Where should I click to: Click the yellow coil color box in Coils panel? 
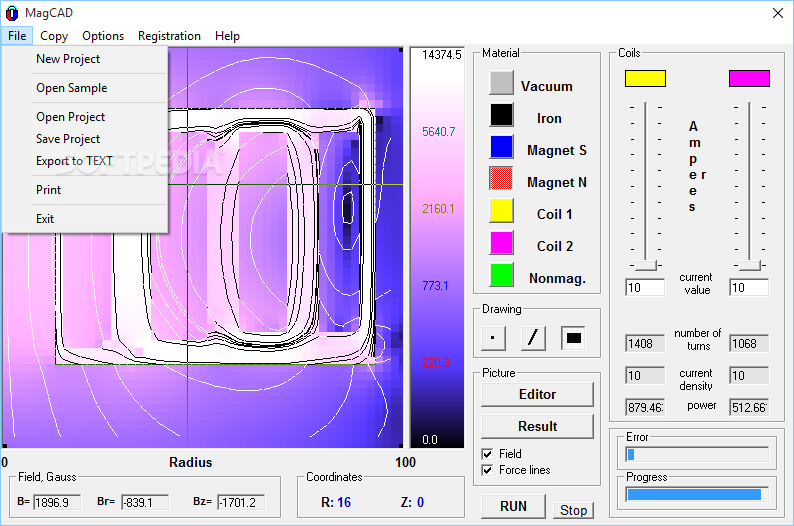coord(645,78)
